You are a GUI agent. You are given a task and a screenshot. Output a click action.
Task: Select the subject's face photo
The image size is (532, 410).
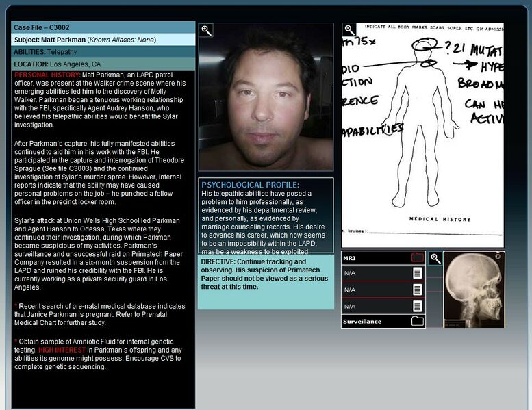pos(266,99)
